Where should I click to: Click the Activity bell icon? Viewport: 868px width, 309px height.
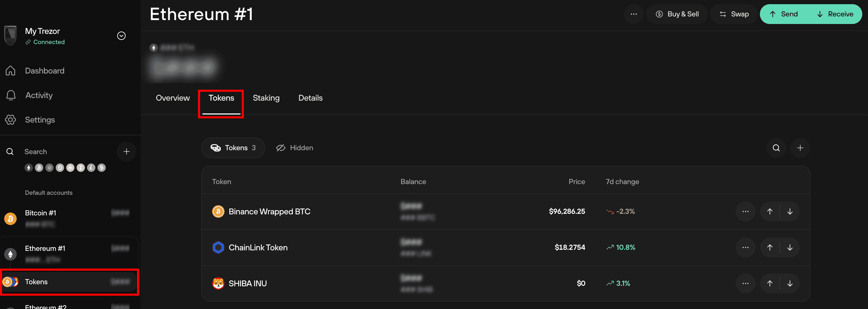[x=11, y=95]
